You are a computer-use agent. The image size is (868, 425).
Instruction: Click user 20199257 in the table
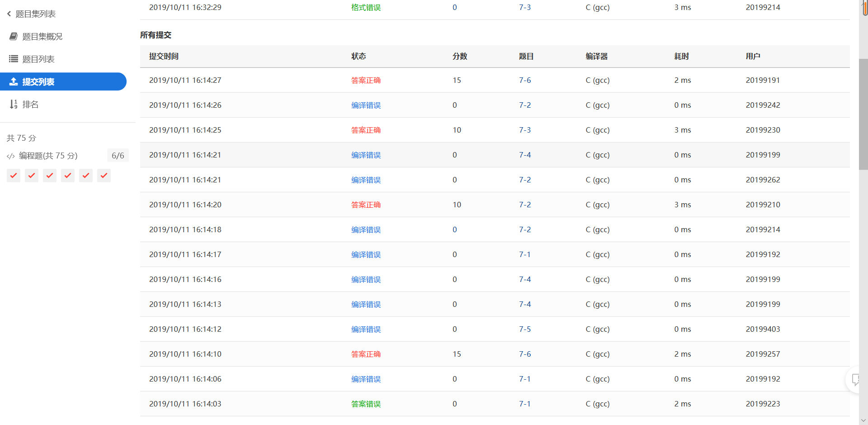pos(763,354)
